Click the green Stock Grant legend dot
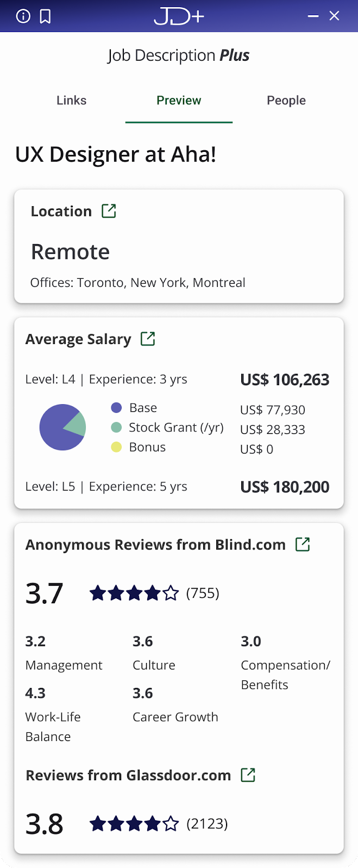The width and height of the screenshot is (358, 868). [x=116, y=427]
